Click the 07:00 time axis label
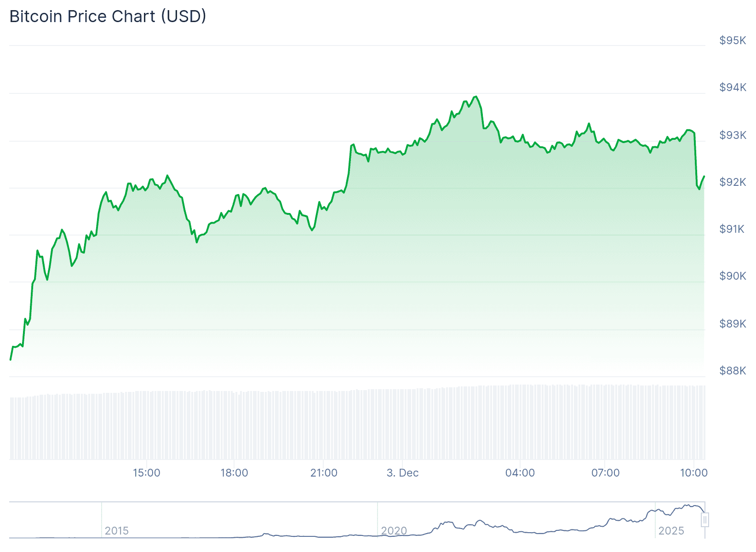Image resolution: width=756 pixels, height=552 pixels. (605, 473)
